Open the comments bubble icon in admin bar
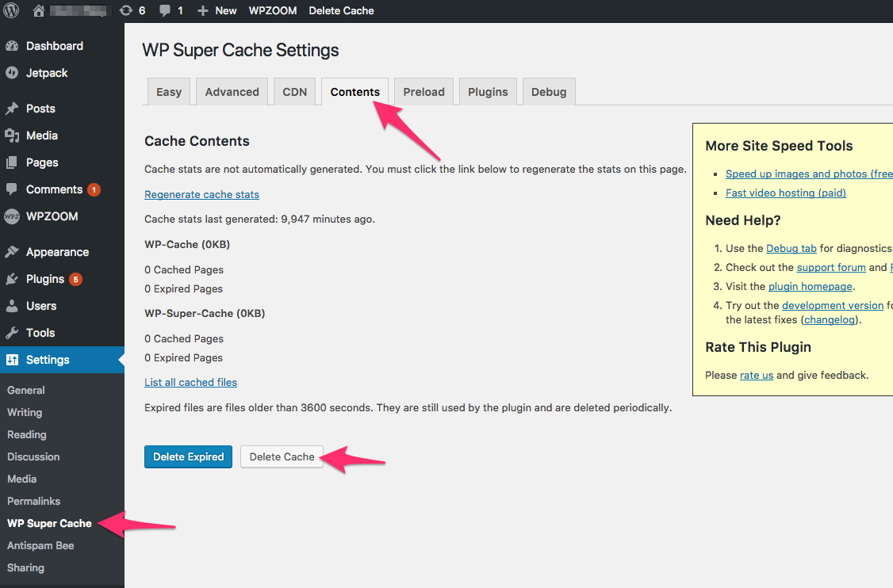893x588 pixels. point(165,11)
